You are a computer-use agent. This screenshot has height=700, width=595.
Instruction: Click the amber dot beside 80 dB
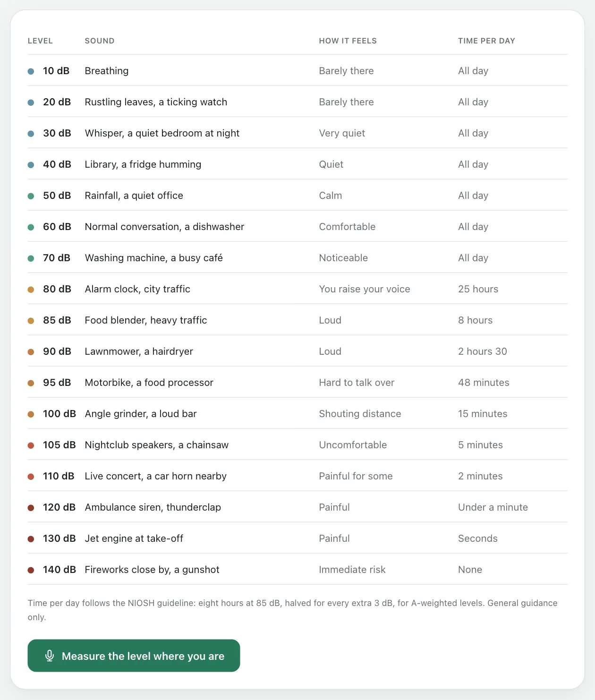pos(31,290)
